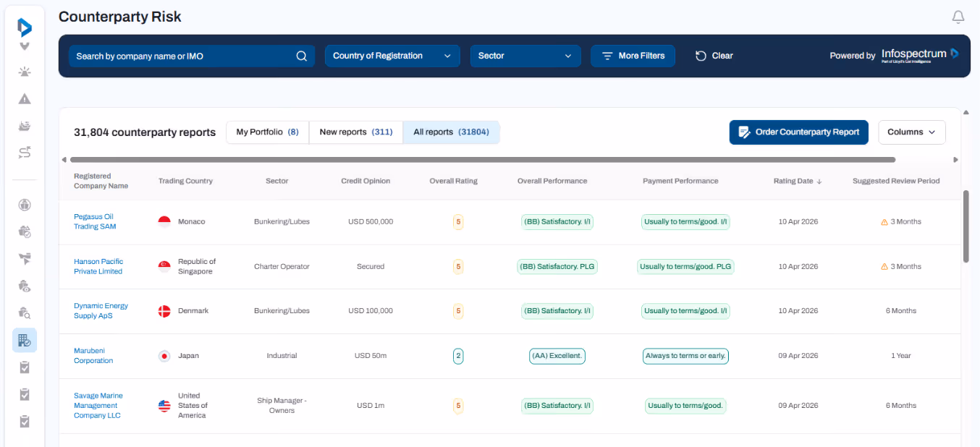The width and height of the screenshot is (980, 447).
Task: Switch to All reports tab
Action: [x=451, y=132]
